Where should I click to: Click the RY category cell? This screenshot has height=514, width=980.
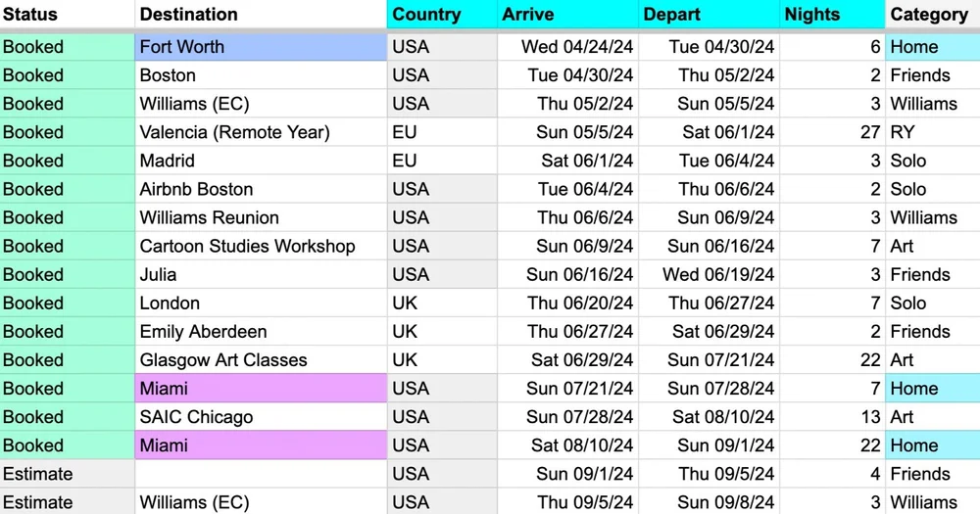point(932,132)
